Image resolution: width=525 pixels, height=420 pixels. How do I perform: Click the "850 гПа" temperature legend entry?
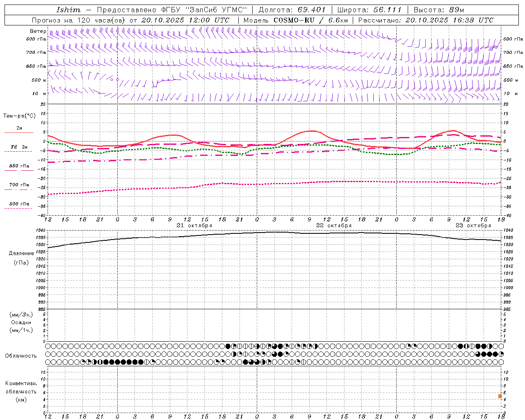19,166
